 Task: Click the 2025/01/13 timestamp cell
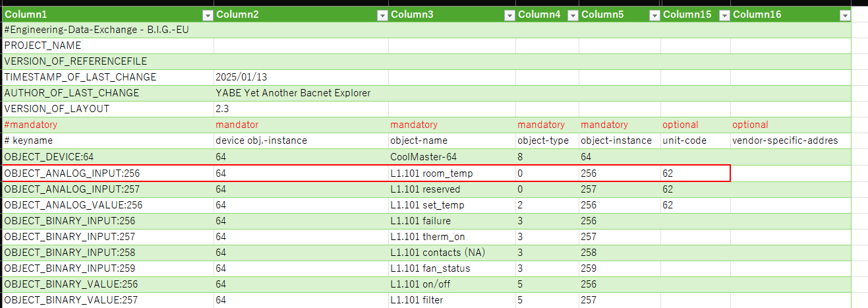301,77
